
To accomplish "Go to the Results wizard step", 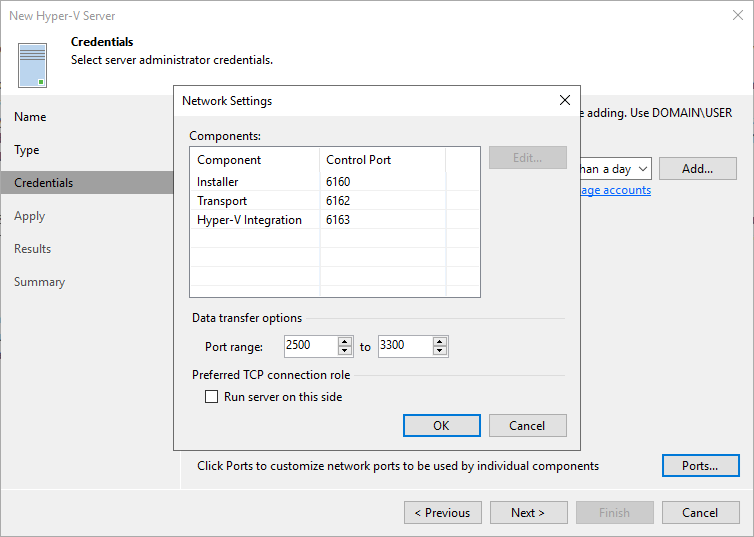I will (x=32, y=249).
